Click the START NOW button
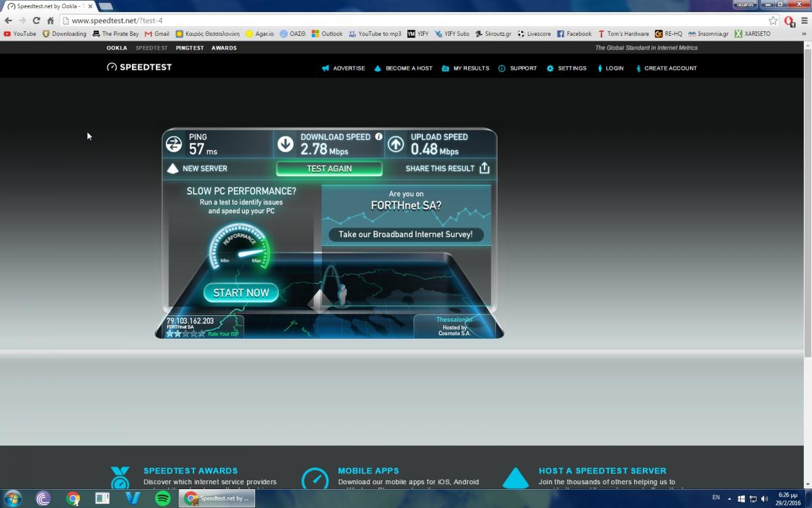Image resolution: width=812 pixels, height=508 pixels. coord(241,293)
